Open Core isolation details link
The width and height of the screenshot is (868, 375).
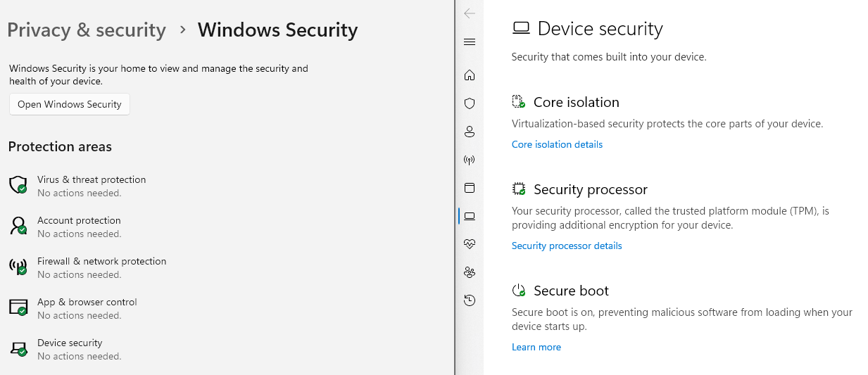557,144
